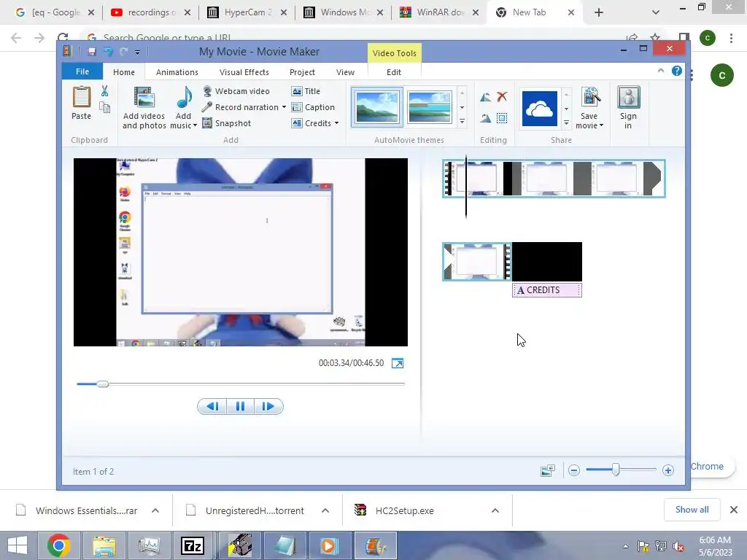This screenshot has height=560, width=747.
Task: Click Add videos and photos
Action: pyautogui.click(x=144, y=108)
